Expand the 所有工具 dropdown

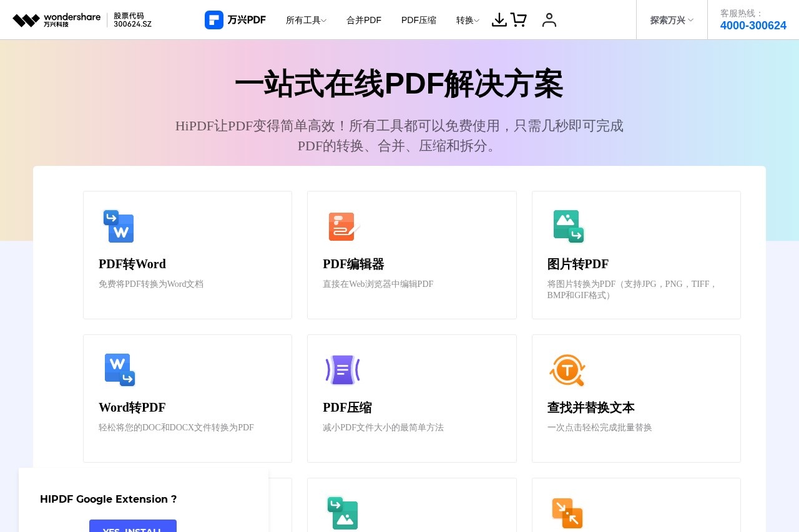pos(305,19)
